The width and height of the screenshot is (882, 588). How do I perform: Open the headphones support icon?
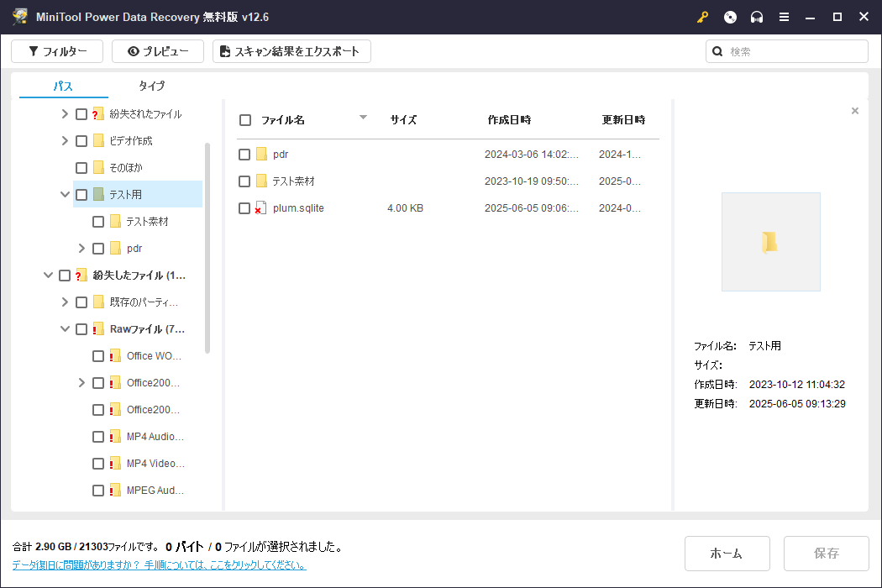[x=757, y=17]
